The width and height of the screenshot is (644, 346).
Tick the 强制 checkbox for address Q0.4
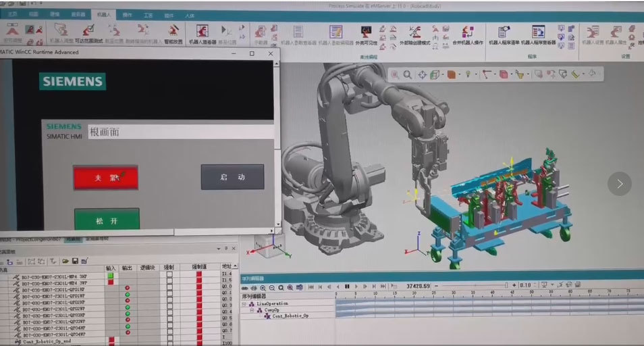(169, 313)
